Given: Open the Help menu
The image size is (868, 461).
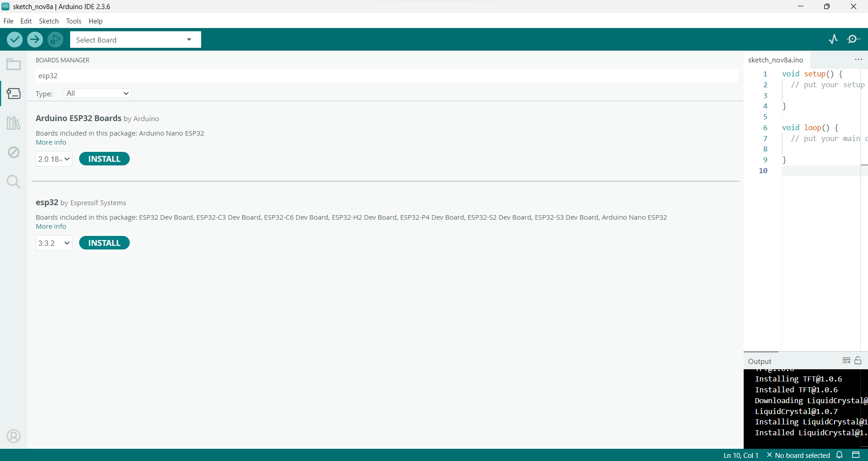Looking at the screenshot, I should pos(96,21).
